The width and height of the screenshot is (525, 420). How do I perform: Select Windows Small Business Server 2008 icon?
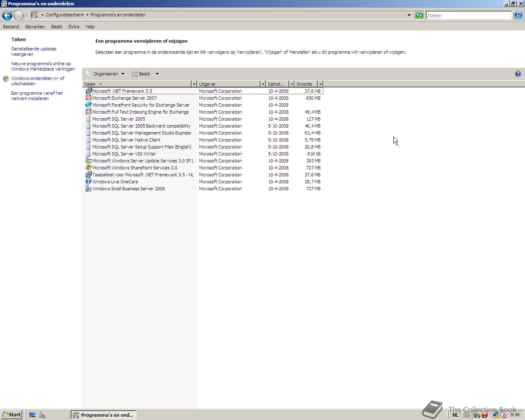click(x=88, y=189)
